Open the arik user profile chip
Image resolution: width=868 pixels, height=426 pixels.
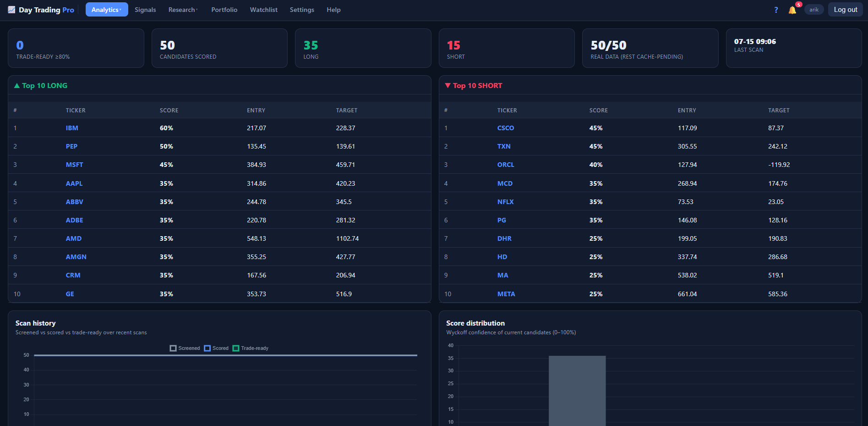(814, 10)
